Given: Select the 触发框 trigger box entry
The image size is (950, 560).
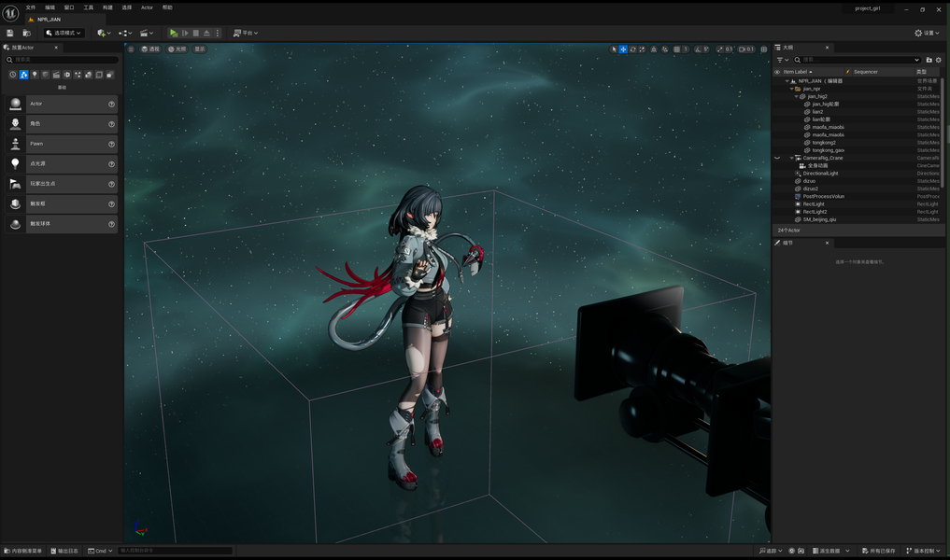Looking at the screenshot, I should [62, 204].
